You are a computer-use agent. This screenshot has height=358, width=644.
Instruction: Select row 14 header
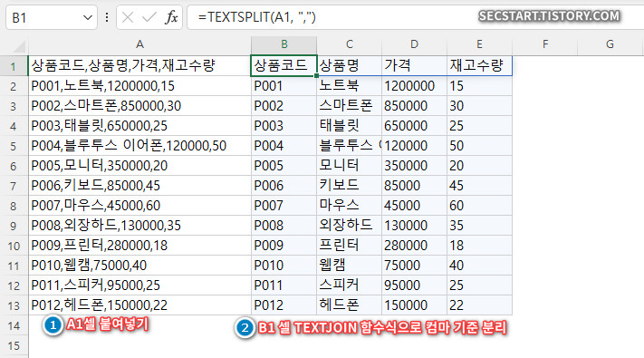(x=14, y=326)
